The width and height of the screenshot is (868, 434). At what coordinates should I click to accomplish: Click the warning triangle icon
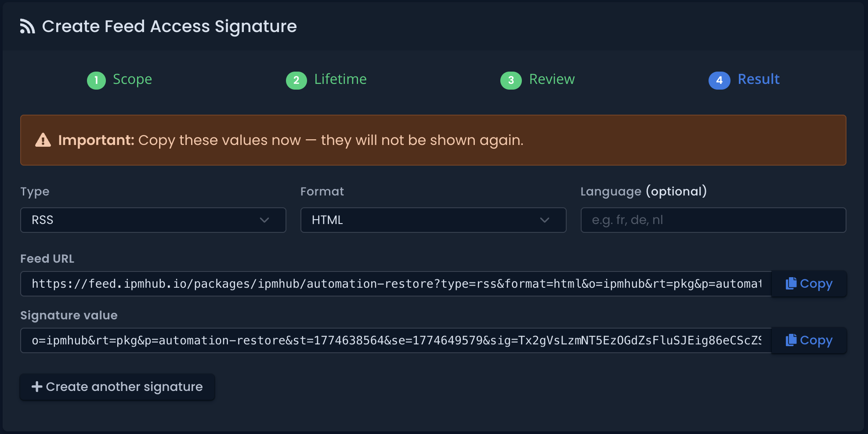(x=43, y=140)
